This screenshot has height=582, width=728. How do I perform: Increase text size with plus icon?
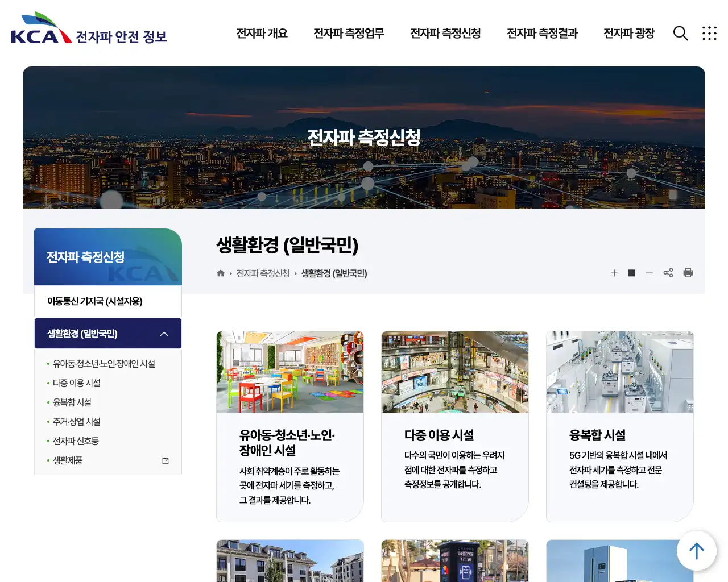pyautogui.click(x=614, y=273)
